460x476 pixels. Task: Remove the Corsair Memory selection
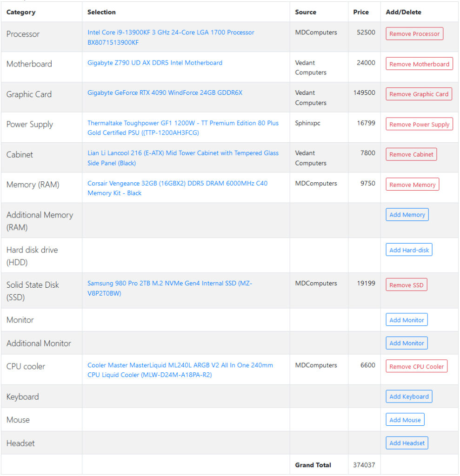[412, 184]
